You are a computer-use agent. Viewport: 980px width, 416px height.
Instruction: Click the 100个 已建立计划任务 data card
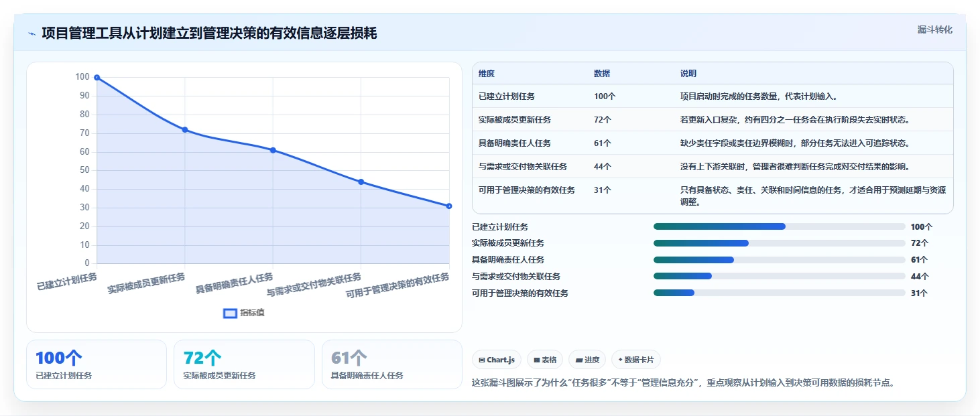(x=97, y=364)
